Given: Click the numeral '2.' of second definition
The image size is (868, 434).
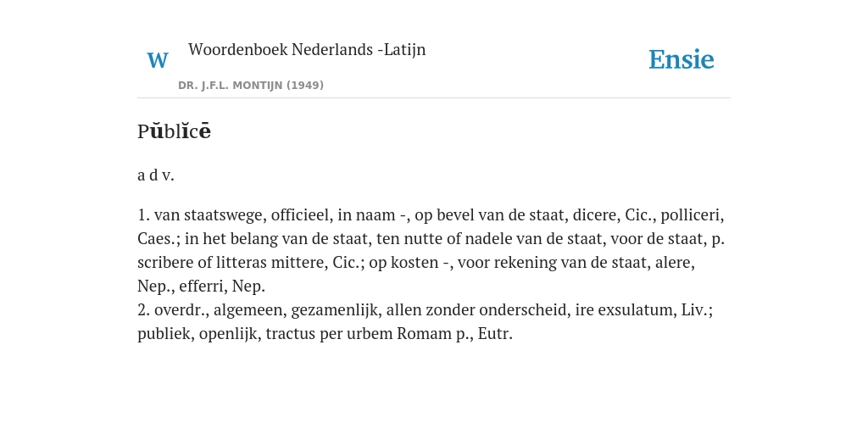Looking at the screenshot, I should tap(143, 310).
